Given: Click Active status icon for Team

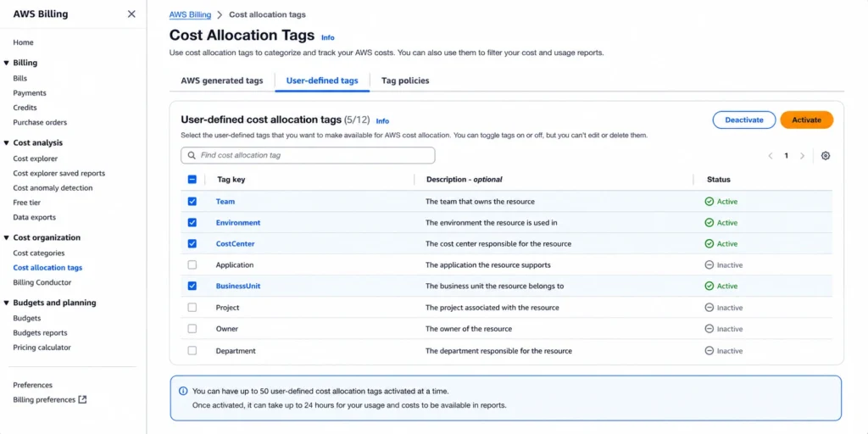Looking at the screenshot, I should 709,202.
